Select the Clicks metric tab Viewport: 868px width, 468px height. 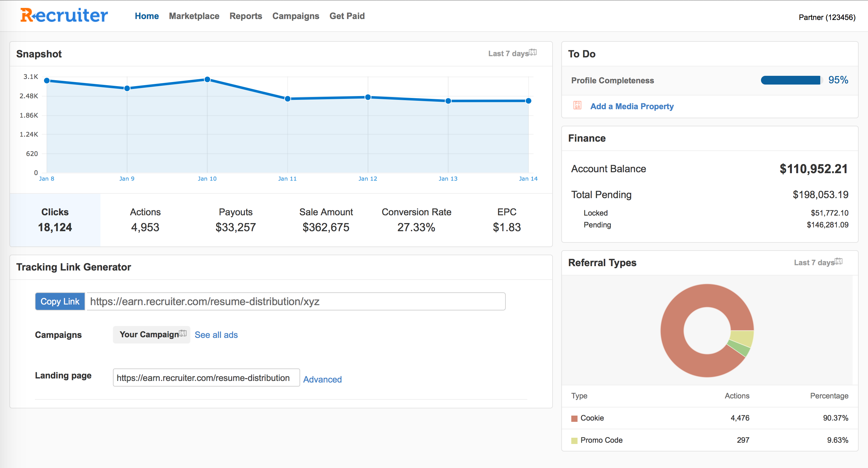[55, 220]
